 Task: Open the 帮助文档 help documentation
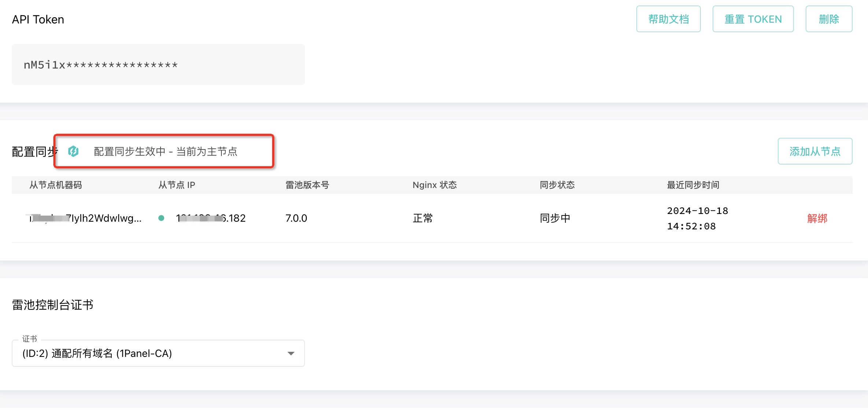coord(668,19)
